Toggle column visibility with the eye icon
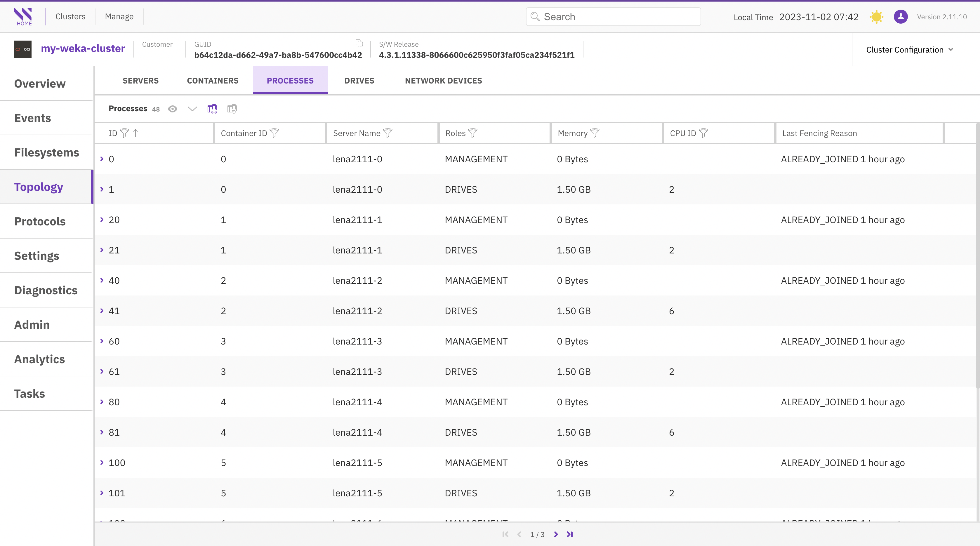 coord(172,109)
